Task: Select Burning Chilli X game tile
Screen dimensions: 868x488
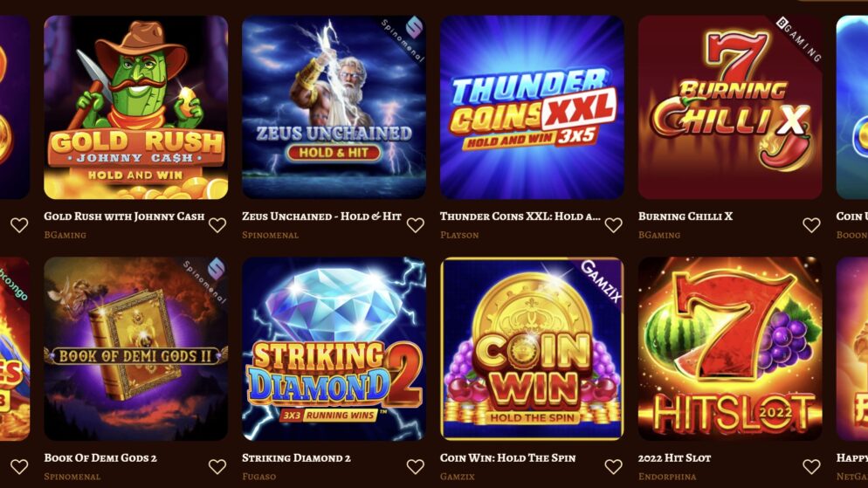Action: click(x=730, y=107)
